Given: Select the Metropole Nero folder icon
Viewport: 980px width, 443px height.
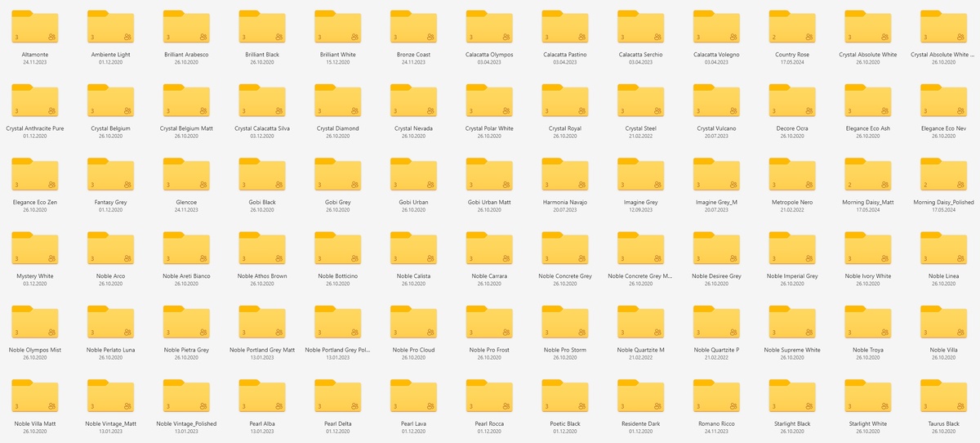Looking at the screenshot, I should pyautogui.click(x=792, y=174).
